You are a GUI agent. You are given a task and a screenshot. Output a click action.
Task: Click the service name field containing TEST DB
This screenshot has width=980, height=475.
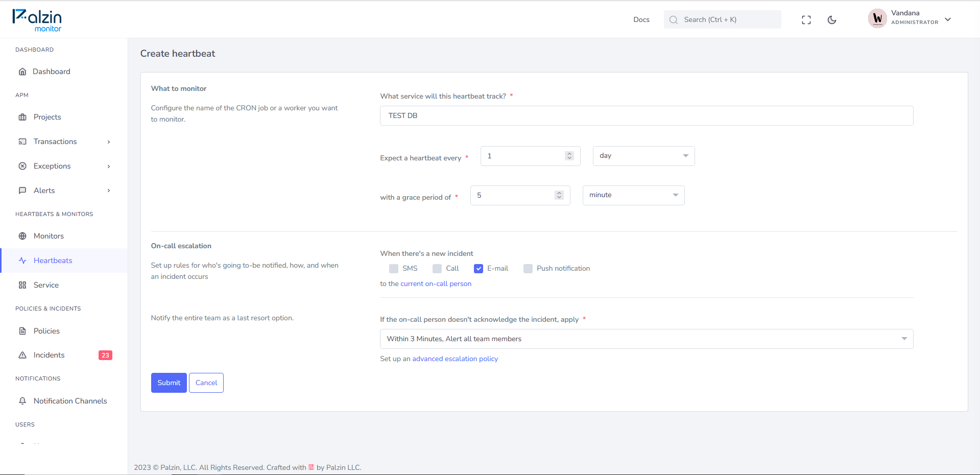pyautogui.click(x=647, y=115)
